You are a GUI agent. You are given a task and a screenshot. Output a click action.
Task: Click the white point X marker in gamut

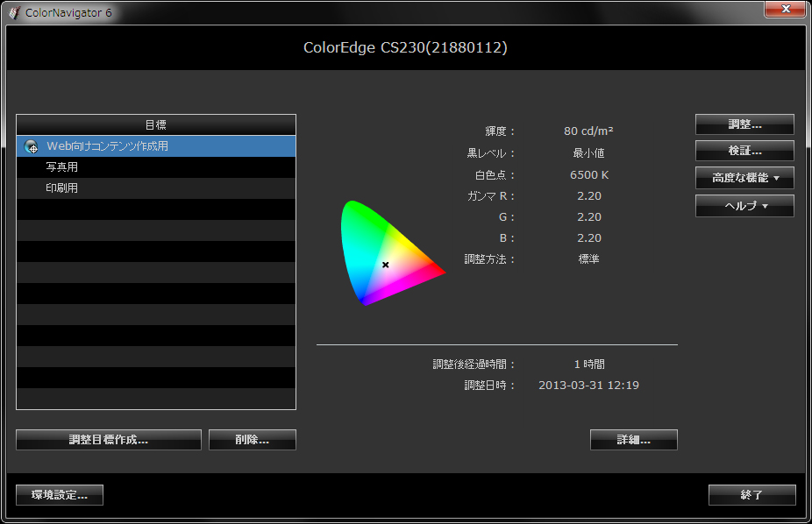[x=385, y=265]
